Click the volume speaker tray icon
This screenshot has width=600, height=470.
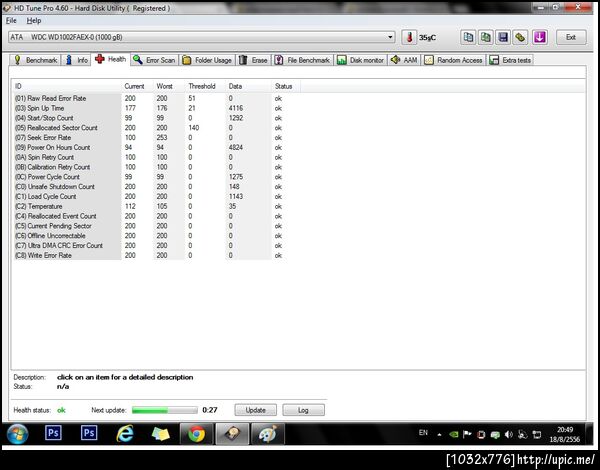tap(508, 434)
